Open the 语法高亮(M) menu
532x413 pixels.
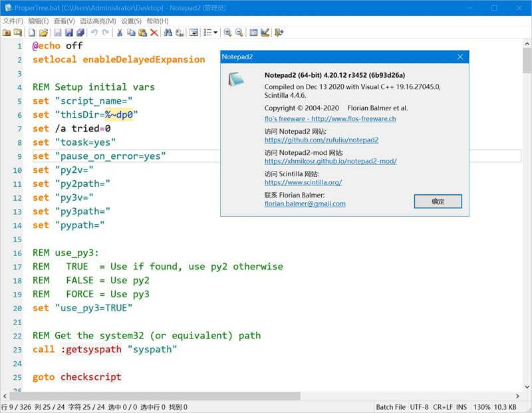[98, 21]
